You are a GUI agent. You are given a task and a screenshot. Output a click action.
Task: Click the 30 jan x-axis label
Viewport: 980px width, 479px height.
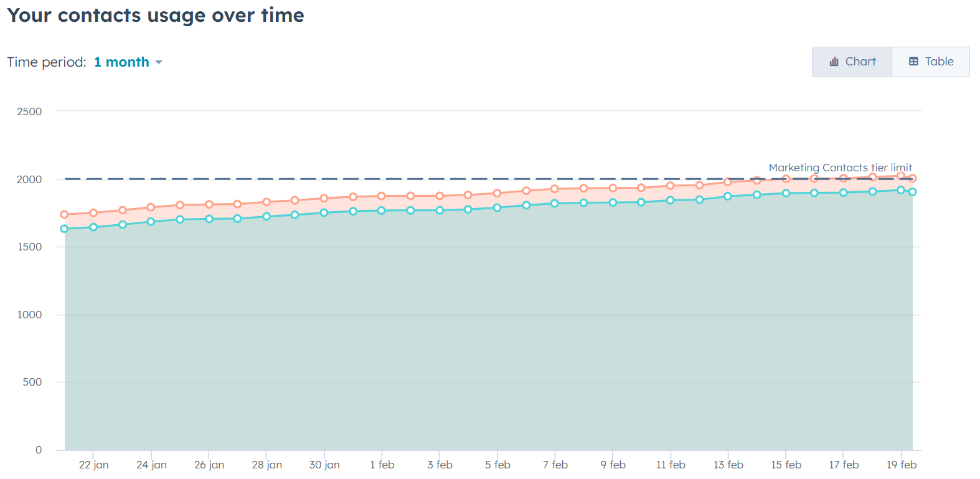pyautogui.click(x=324, y=465)
